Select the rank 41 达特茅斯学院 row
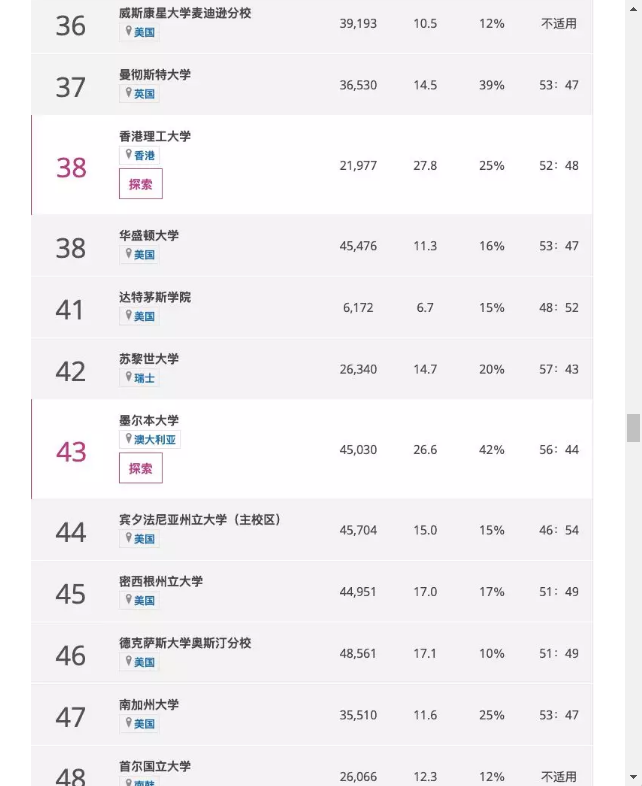642x786 pixels. (x=312, y=307)
